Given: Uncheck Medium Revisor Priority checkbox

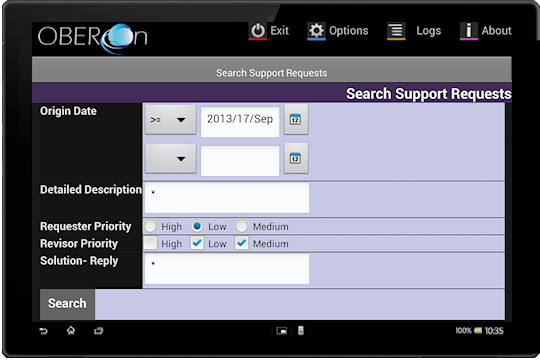Looking at the screenshot, I should tap(241, 243).
